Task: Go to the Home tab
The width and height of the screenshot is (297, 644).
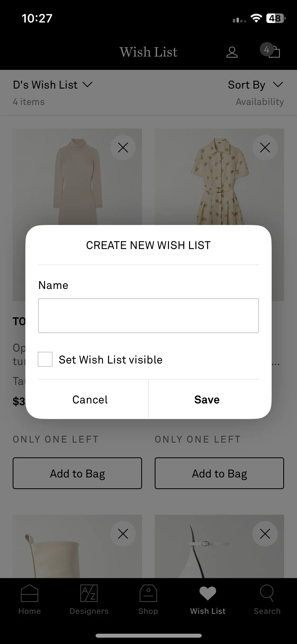Action: click(x=30, y=600)
